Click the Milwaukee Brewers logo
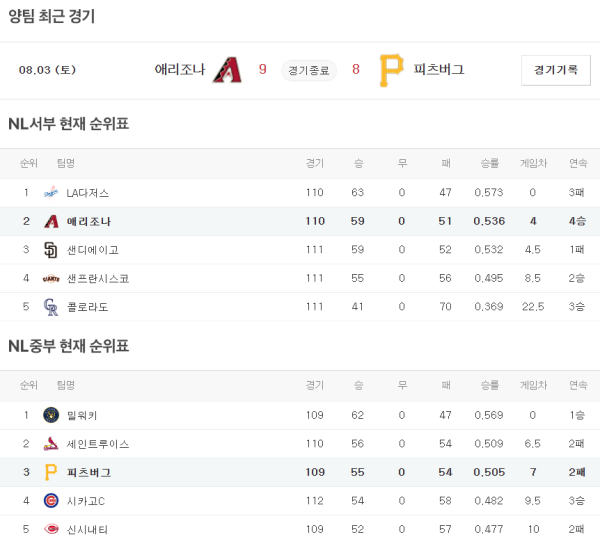This screenshot has width=600, height=544. point(51,415)
